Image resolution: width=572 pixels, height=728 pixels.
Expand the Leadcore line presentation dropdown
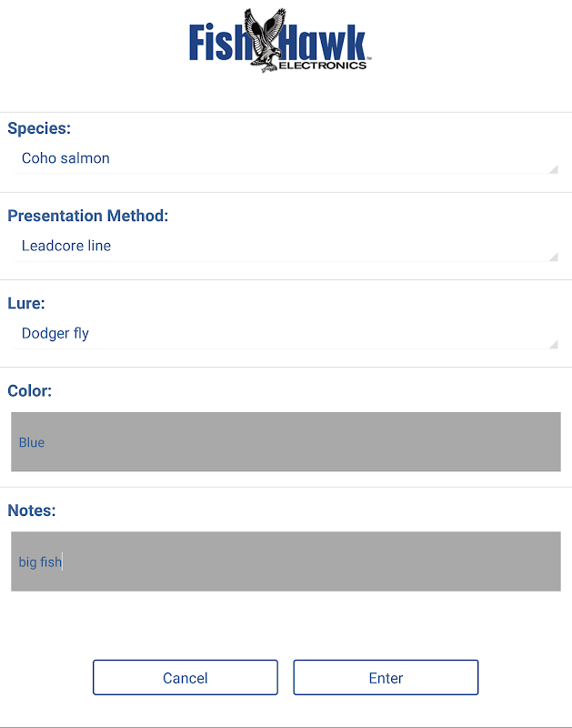click(286, 246)
